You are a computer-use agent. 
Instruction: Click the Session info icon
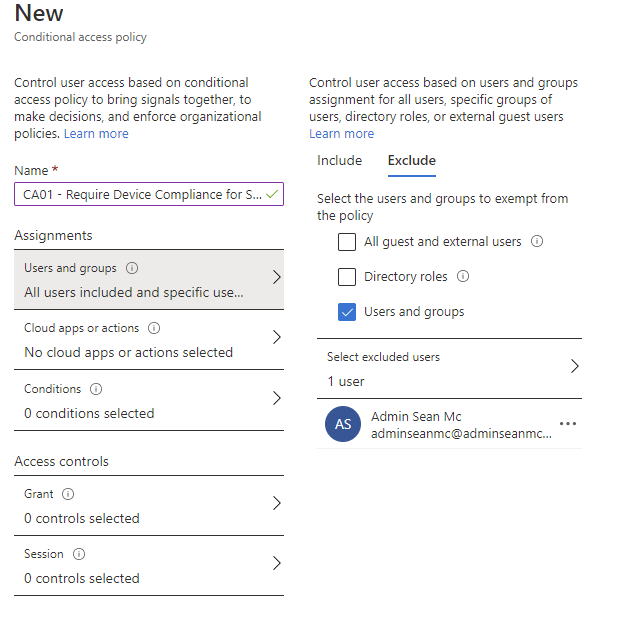click(79, 554)
